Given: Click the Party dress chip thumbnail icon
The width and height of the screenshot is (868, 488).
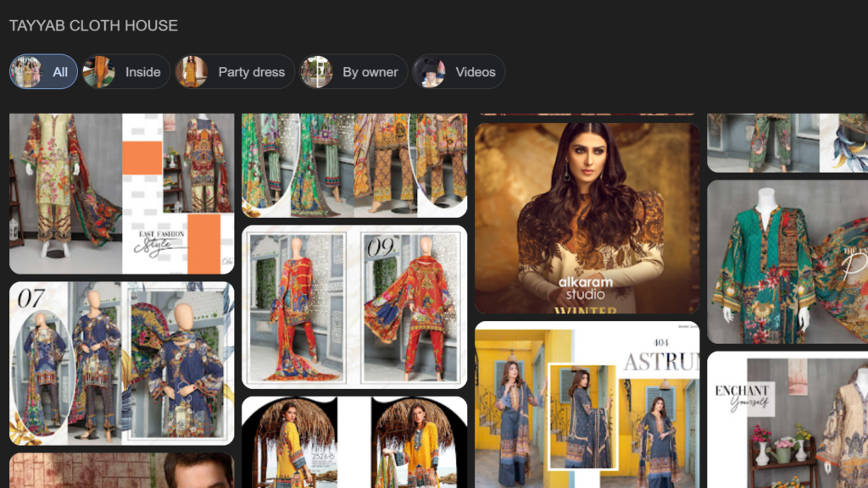Looking at the screenshot, I should [192, 72].
